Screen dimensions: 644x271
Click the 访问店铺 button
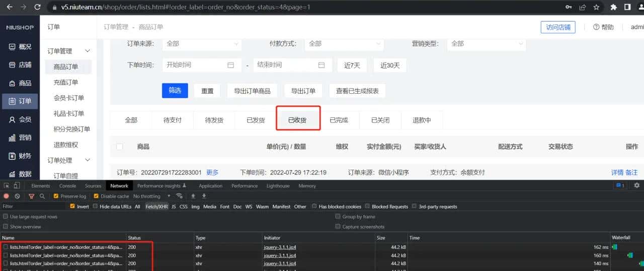pos(558,27)
